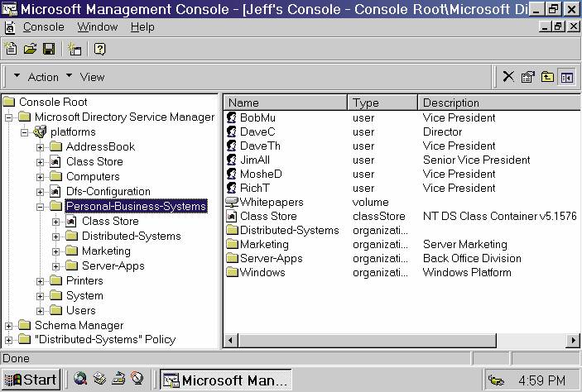Click the first quick launch icon beside Start
The image size is (582, 392).
pos(79,380)
